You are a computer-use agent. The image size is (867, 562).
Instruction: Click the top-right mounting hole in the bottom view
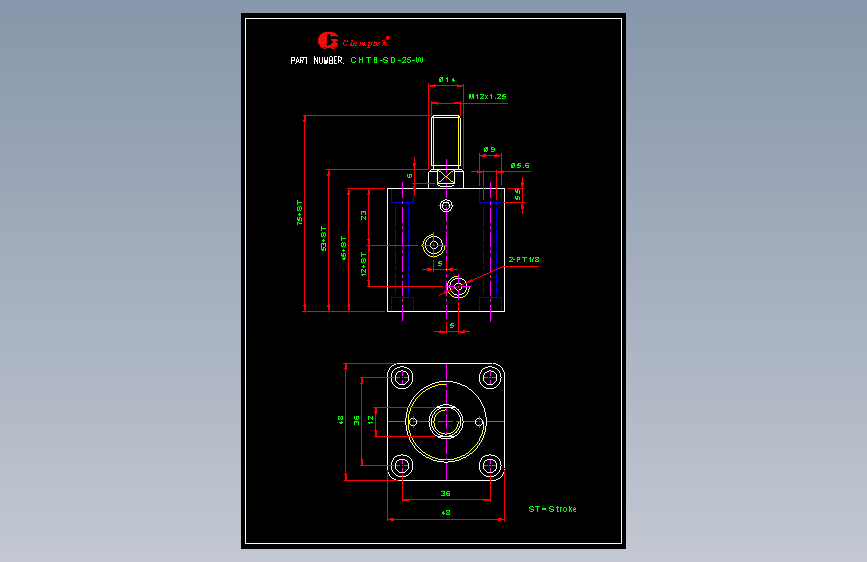pyautogui.click(x=490, y=378)
